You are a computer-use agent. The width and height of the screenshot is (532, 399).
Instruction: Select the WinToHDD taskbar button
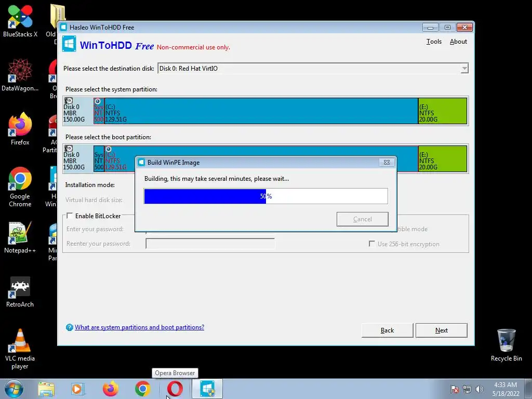[x=207, y=389]
